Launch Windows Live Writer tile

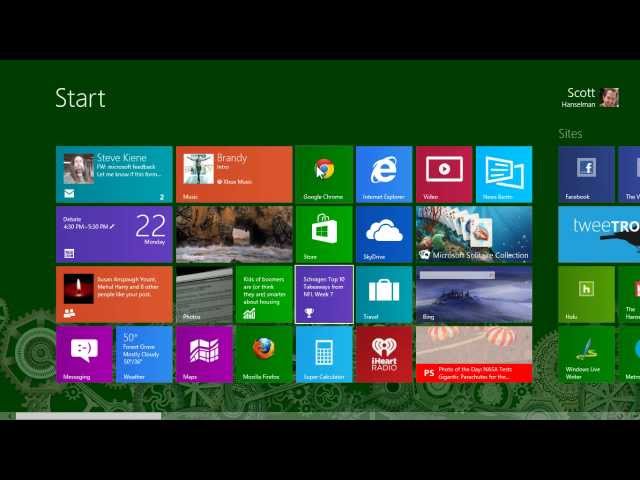pyautogui.click(x=587, y=354)
